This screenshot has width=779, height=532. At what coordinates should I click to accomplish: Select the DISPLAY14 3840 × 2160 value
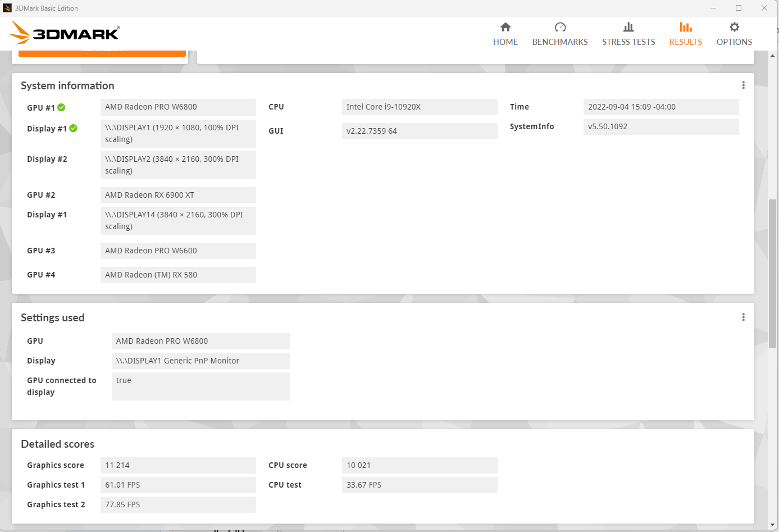click(178, 221)
